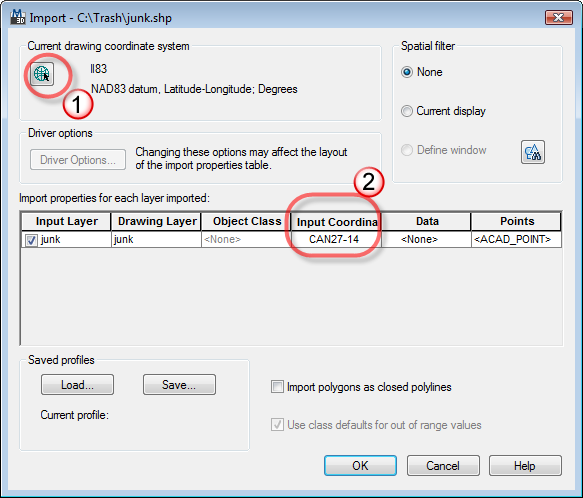Select the None spatial filter option
Image resolution: width=583 pixels, height=498 pixels.
coord(407,72)
